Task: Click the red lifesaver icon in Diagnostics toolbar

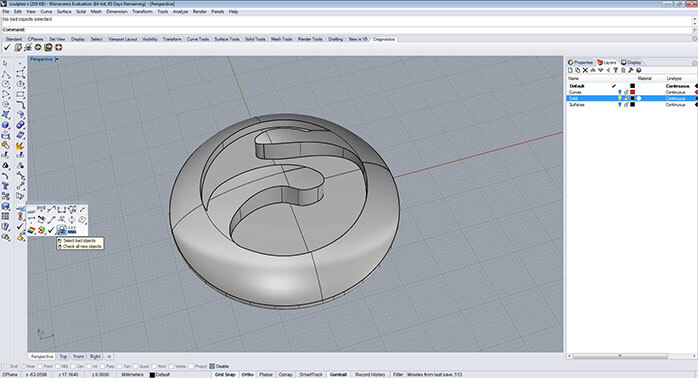Action: (x=58, y=47)
